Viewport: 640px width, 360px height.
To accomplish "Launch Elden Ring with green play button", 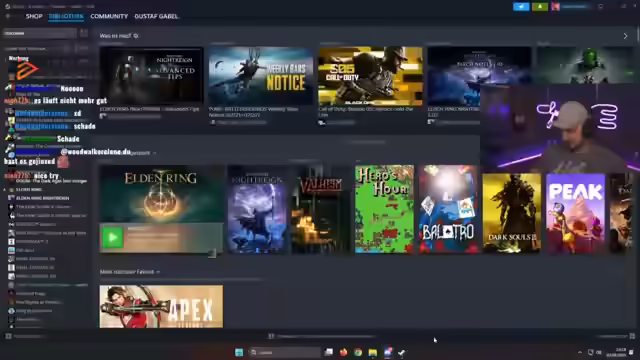I will 112,238.
